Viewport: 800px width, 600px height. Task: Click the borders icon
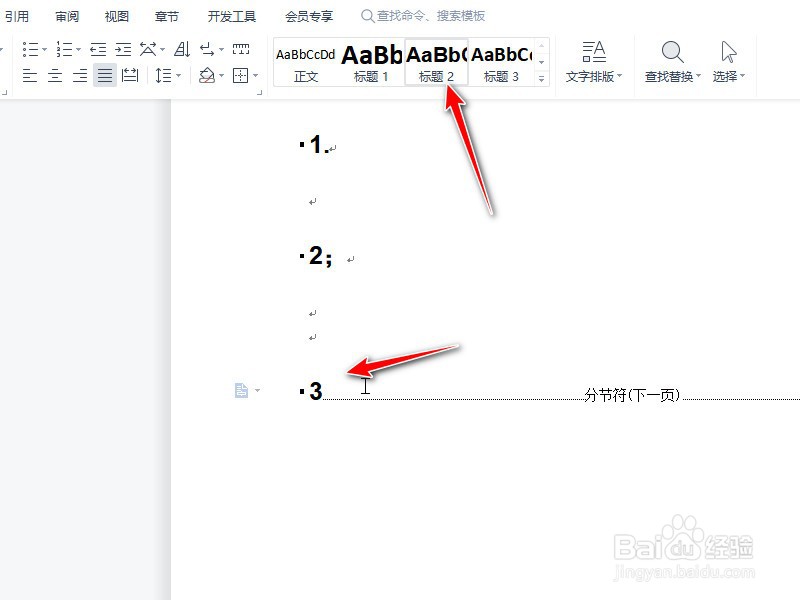[x=240, y=76]
